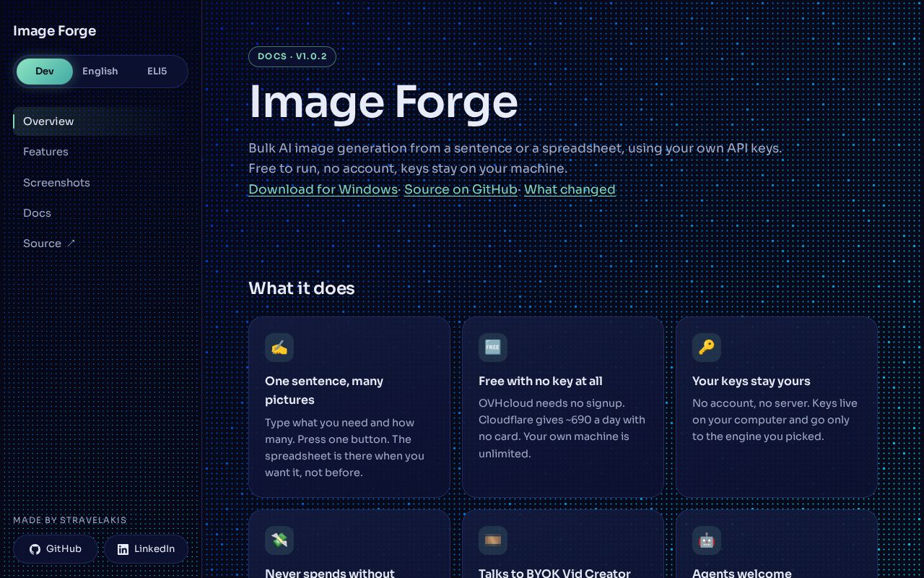Open Source link in sidebar
Image resolution: width=924 pixels, height=578 pixels.
pyautogui.click(x=100, y=243)
